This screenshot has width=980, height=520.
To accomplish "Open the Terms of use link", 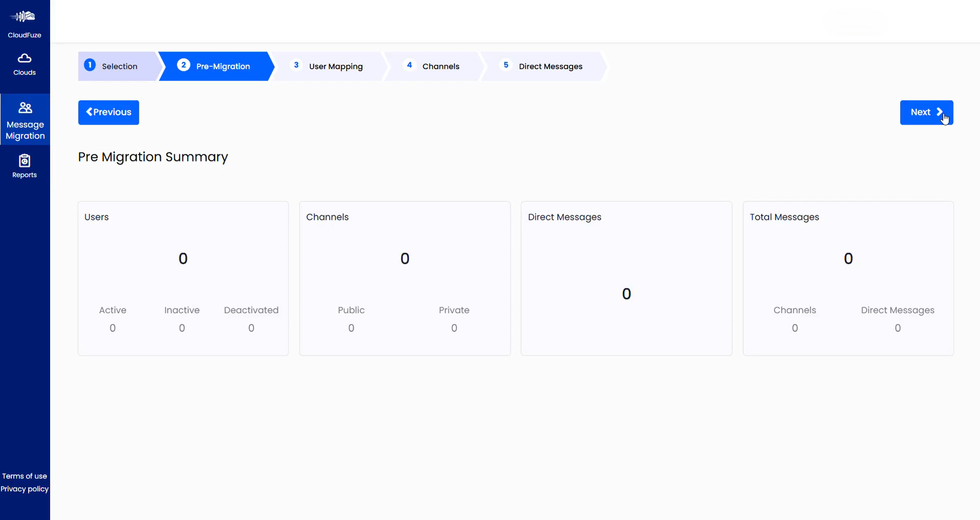I will click(x=25, y=476).
